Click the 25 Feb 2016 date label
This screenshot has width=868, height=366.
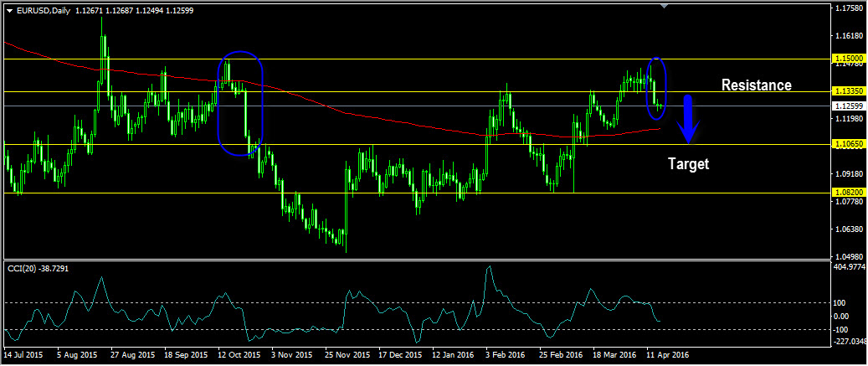point(560,353)
